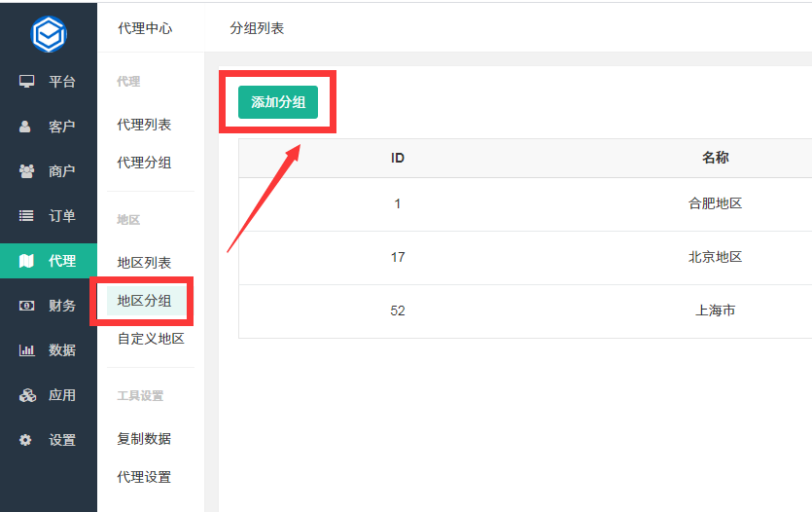
Task: Open the gear icon beside 设置
Action: pos(25,440)
